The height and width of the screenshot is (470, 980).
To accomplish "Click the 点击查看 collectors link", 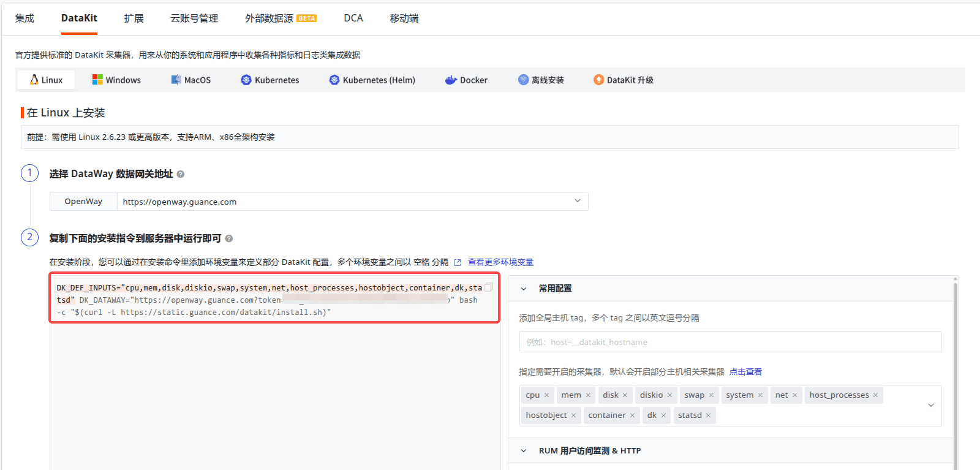I will (745, 372).
